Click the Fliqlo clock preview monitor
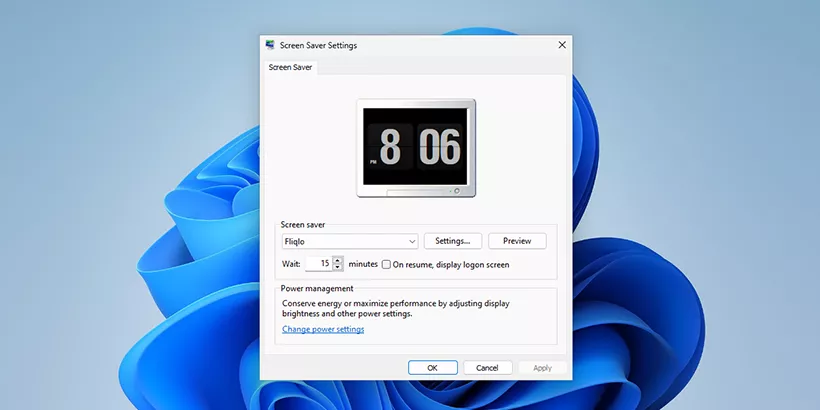 [416, 148]
